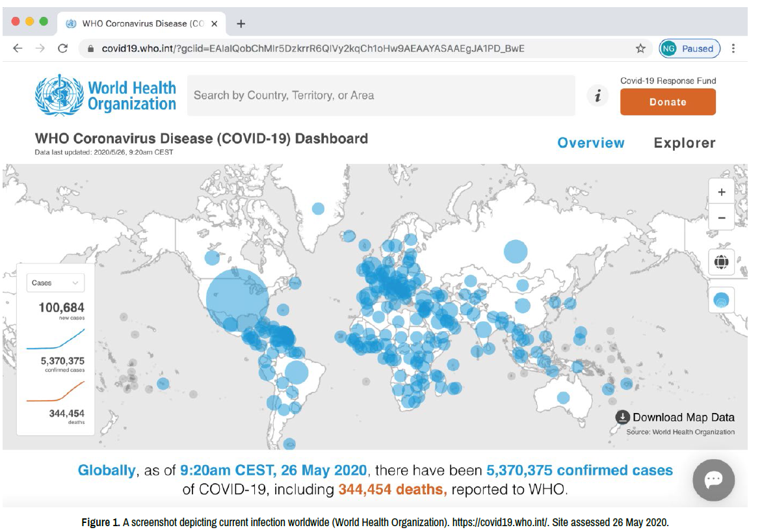The height and width of the screenshot is (532, 762).
Task: Donate to the Covid-19 Response Fund
Action: click(x=668, y=101)
